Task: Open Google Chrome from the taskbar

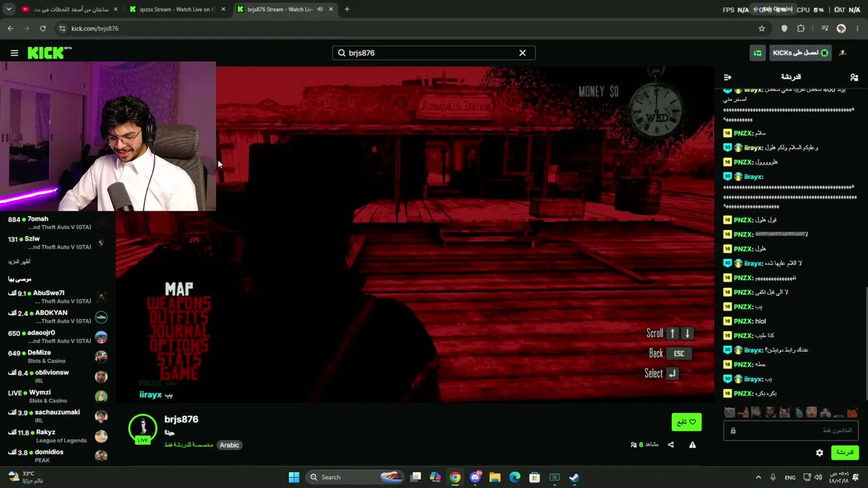Action: [455, 477]
